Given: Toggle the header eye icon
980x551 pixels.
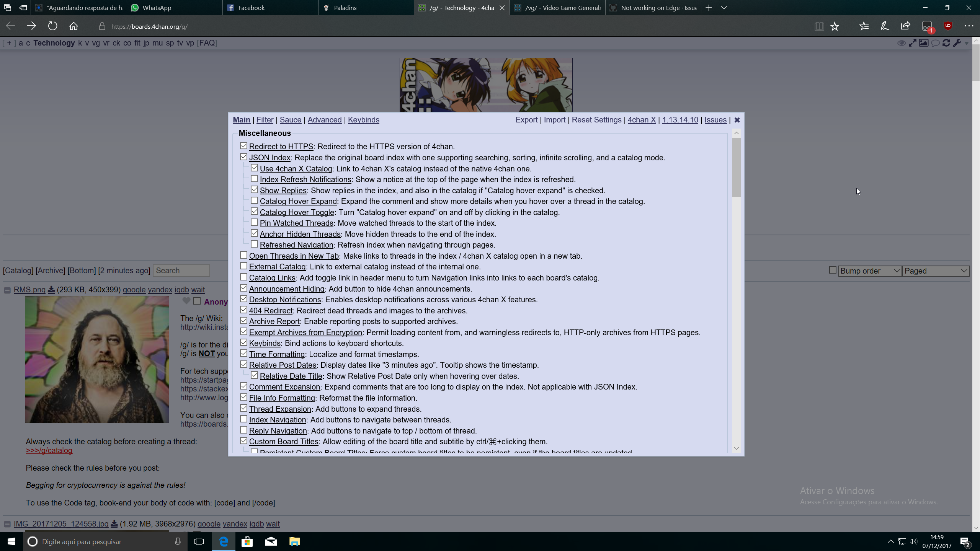Looking at the screenshot, I should [x=902, y=43].
